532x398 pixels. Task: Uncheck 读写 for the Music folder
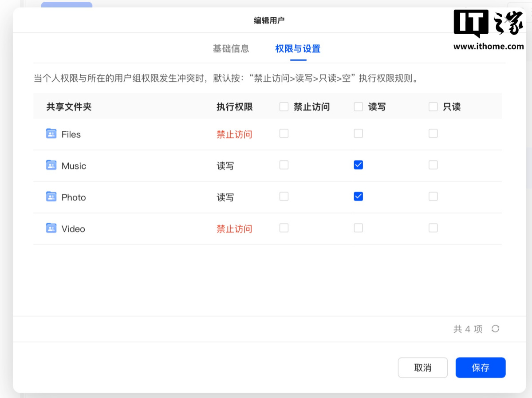pyautogui.click(x=359, y=165)
